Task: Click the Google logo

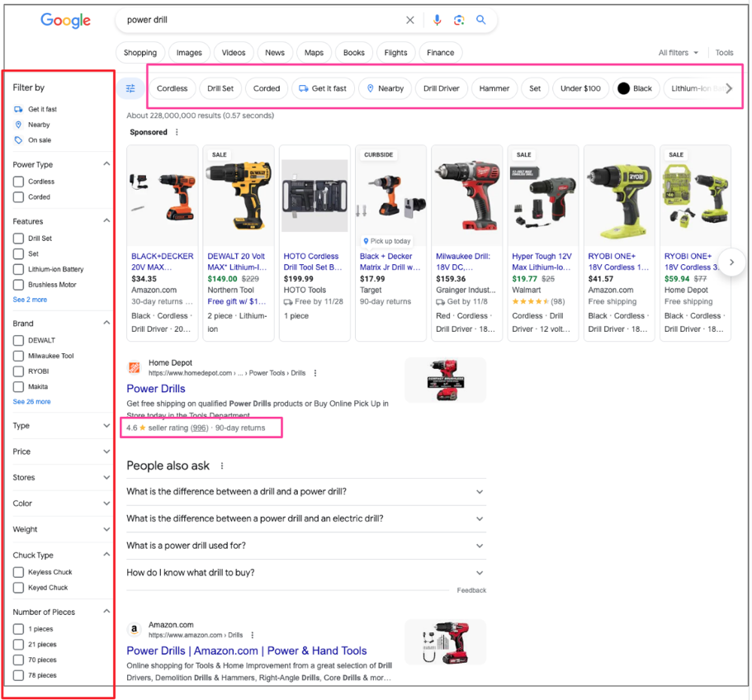Action: pyautogui.click(x=65, y=20)
